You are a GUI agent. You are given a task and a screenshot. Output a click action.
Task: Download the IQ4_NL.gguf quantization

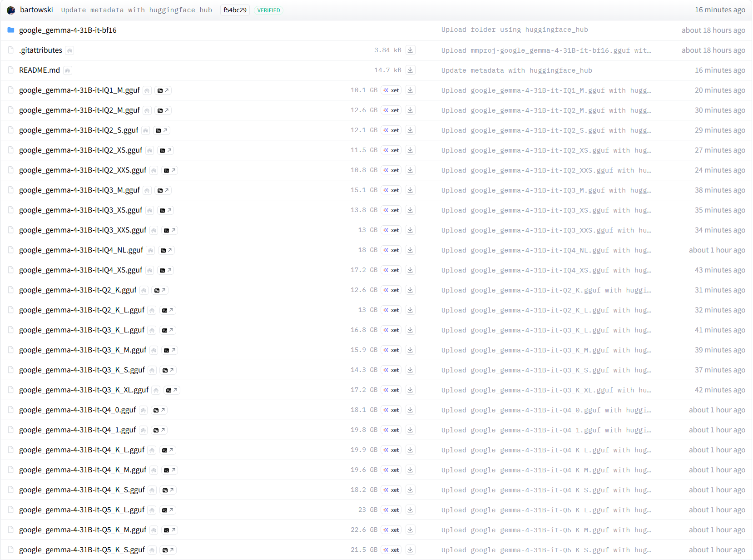click(410, 250)
